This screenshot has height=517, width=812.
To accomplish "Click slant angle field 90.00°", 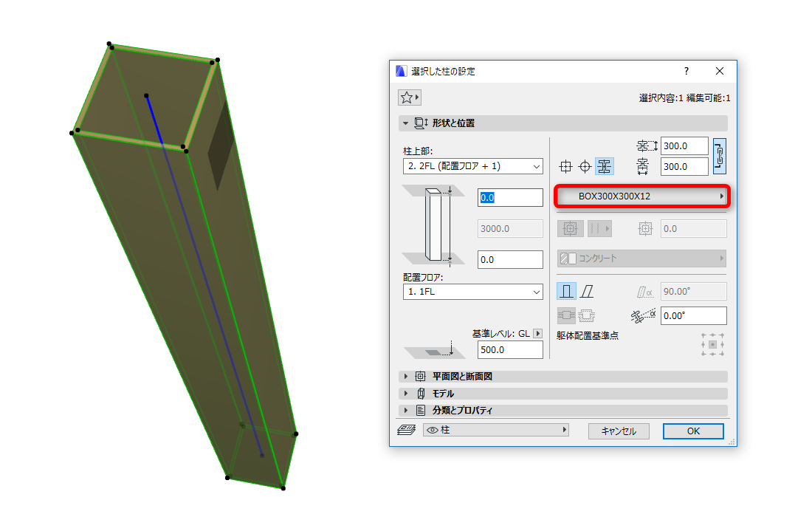I will (693, 292).
